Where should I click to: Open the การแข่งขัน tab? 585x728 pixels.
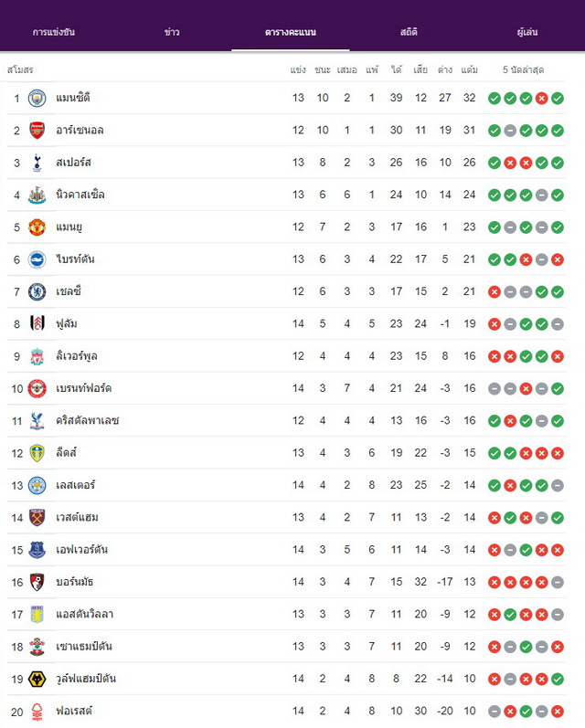(54, 32)
